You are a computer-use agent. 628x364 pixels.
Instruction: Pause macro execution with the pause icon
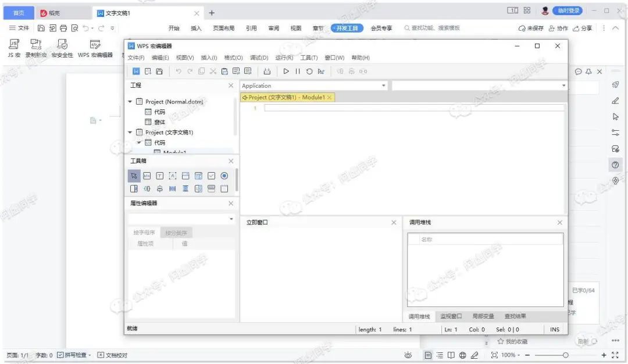tap(298, 72)
